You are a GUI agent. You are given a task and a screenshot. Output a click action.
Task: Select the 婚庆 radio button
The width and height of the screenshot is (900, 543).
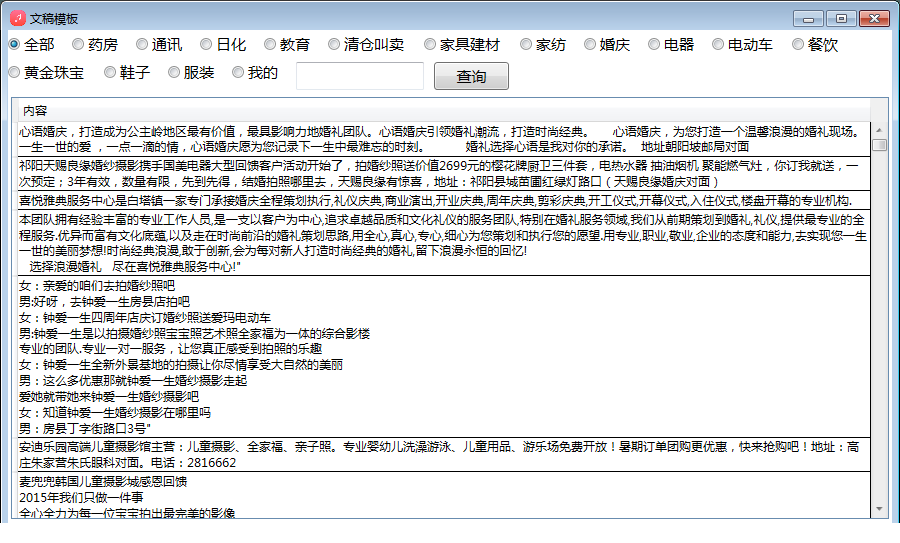coord(591,44)
